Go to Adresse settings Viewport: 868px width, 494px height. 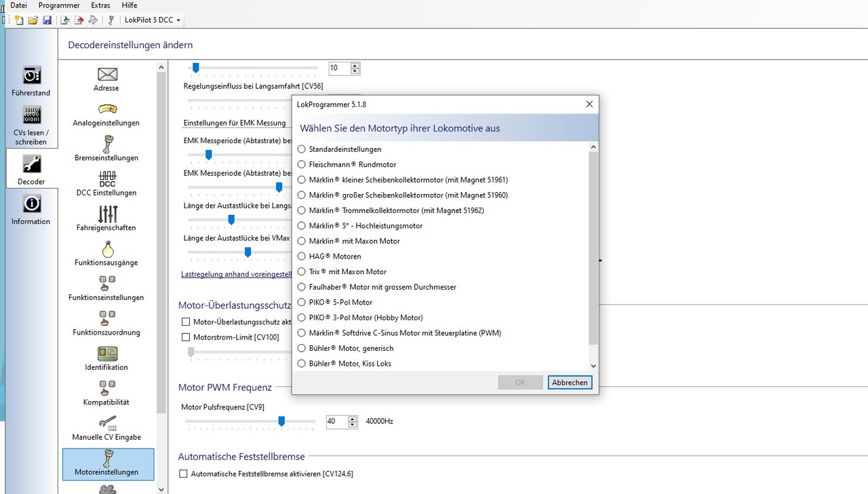tap(106, 79)
